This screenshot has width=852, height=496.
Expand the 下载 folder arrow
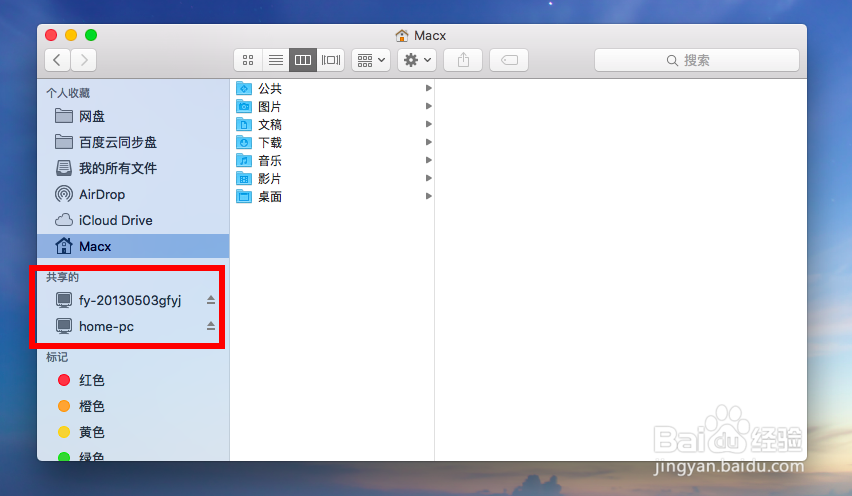[428, 142]
